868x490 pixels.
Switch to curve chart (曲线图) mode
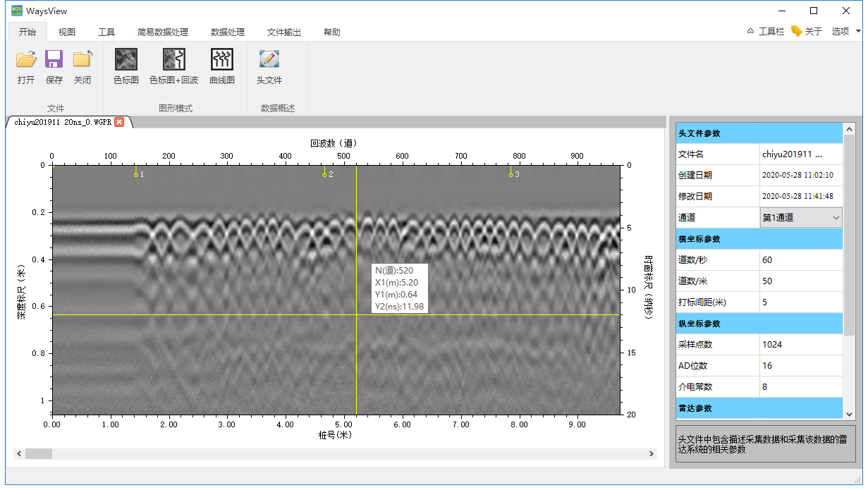pos(222,59)
